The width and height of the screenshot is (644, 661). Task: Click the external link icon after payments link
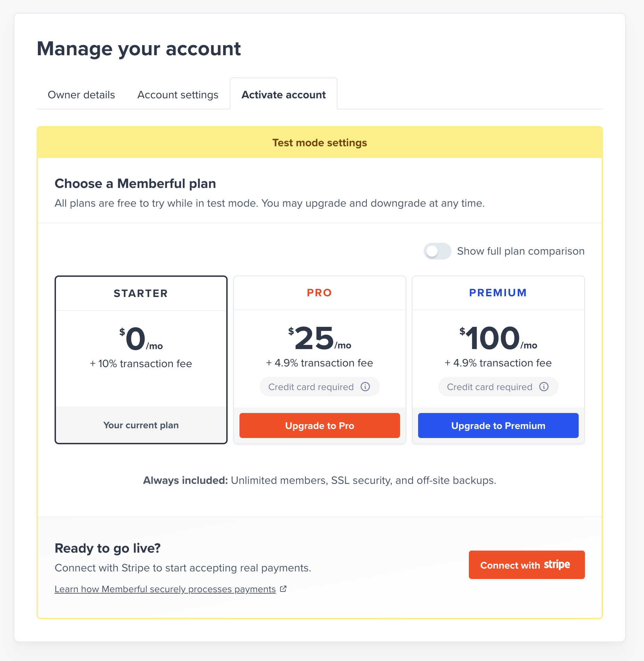pos(283,588)
